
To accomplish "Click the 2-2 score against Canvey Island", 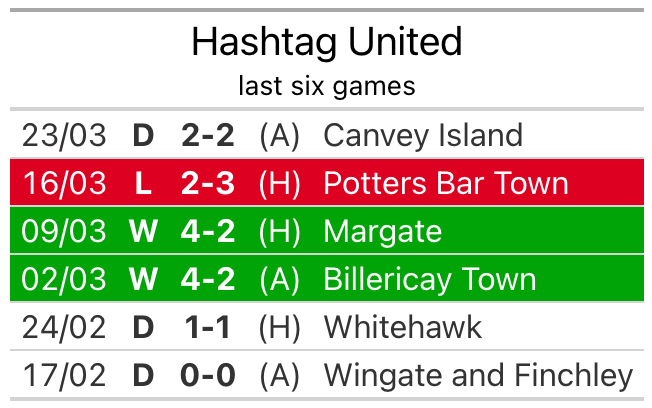I will tap(208, 135).
